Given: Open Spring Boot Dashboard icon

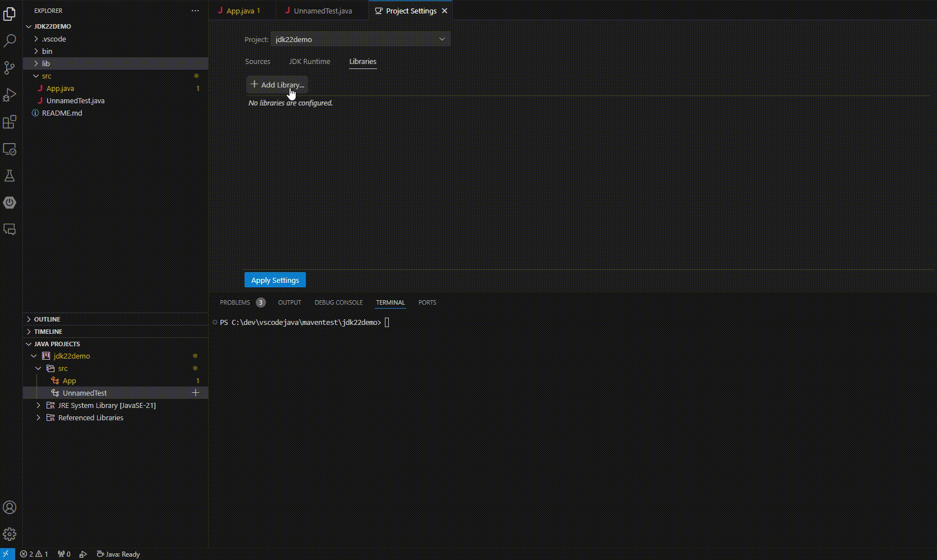Looking at the screenshot, I should click(10, 203).
